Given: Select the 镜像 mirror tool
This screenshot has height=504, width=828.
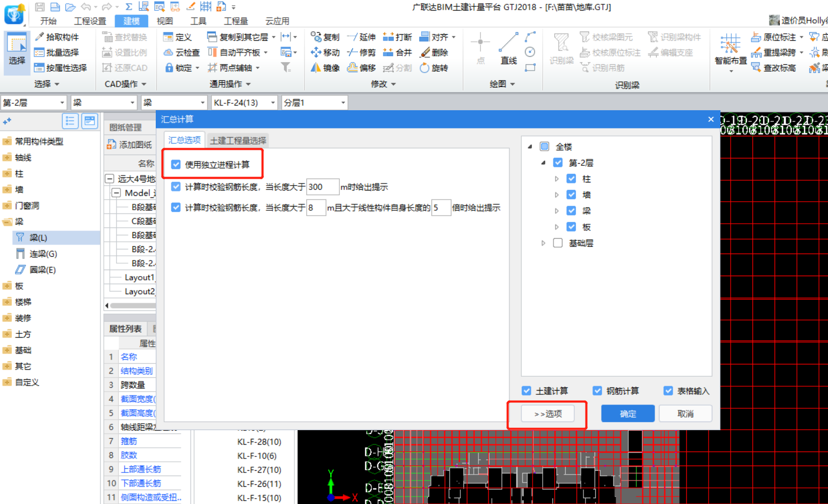Looking at the screenshot, I should coord(325,68).
